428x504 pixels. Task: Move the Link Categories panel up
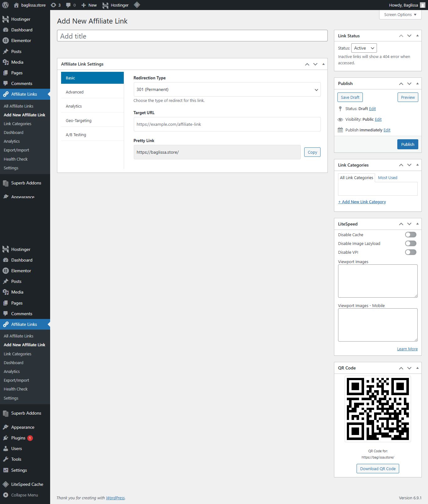[x=401, y=165]
